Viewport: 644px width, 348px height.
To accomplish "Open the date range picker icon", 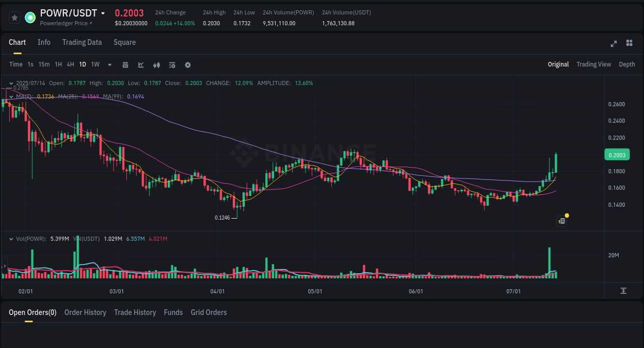I will [x=125, y=65].
